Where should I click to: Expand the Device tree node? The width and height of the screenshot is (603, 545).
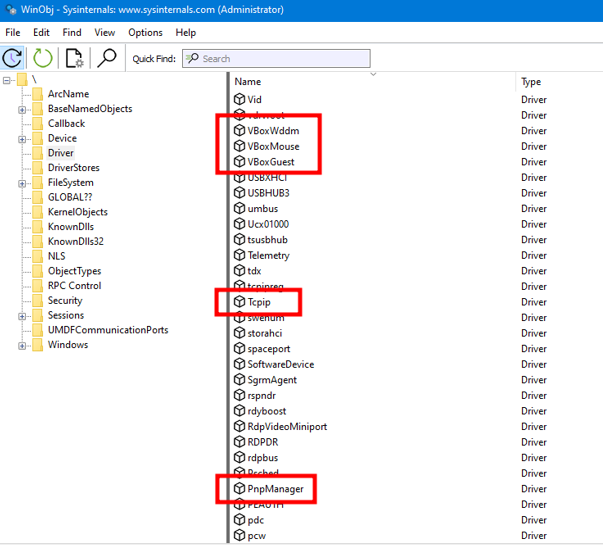point(22,139)
